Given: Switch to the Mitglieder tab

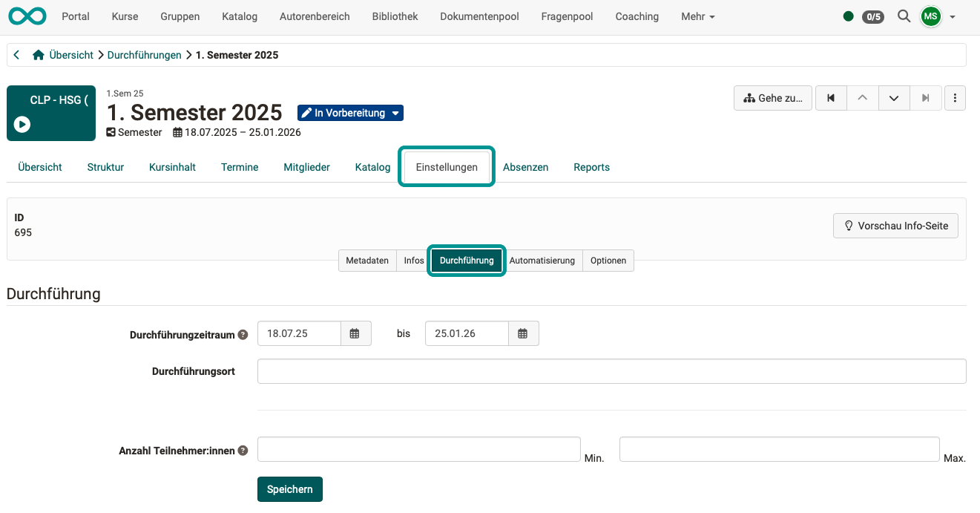Looking at the screenshot, I should tap(306, 167).
